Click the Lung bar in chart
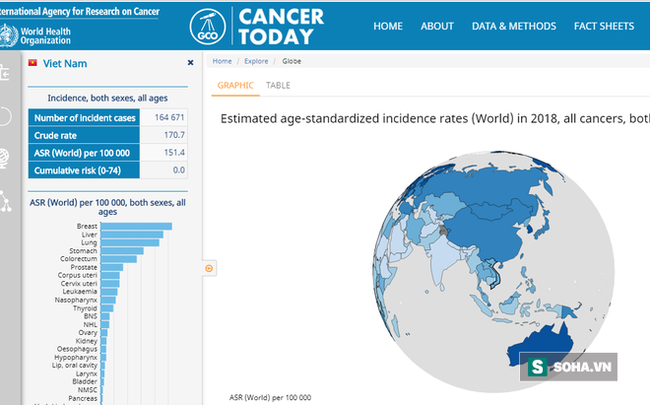Viewport: 650px width, 405px height. click(130, 243)
